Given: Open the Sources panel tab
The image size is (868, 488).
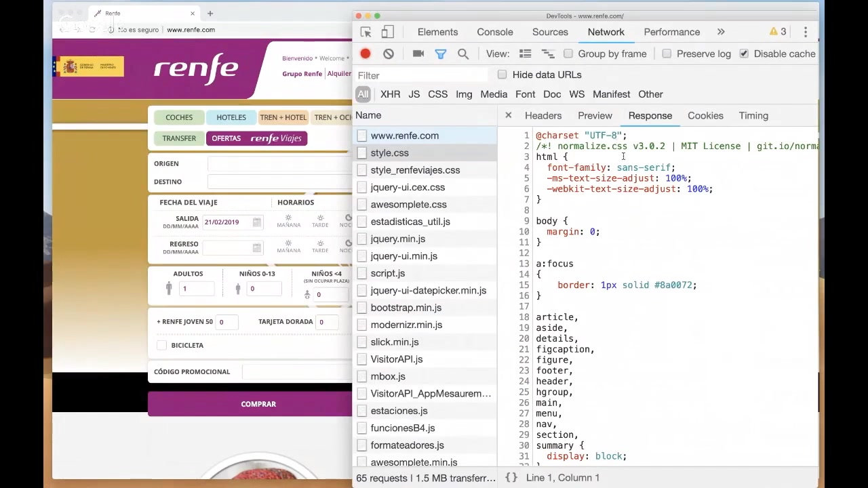Looking at the screenshot, I should coord(550,32).
